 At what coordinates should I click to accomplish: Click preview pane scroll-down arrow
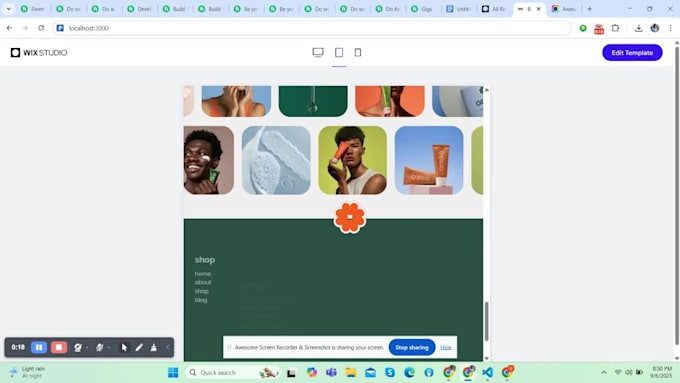pos(486,358)
